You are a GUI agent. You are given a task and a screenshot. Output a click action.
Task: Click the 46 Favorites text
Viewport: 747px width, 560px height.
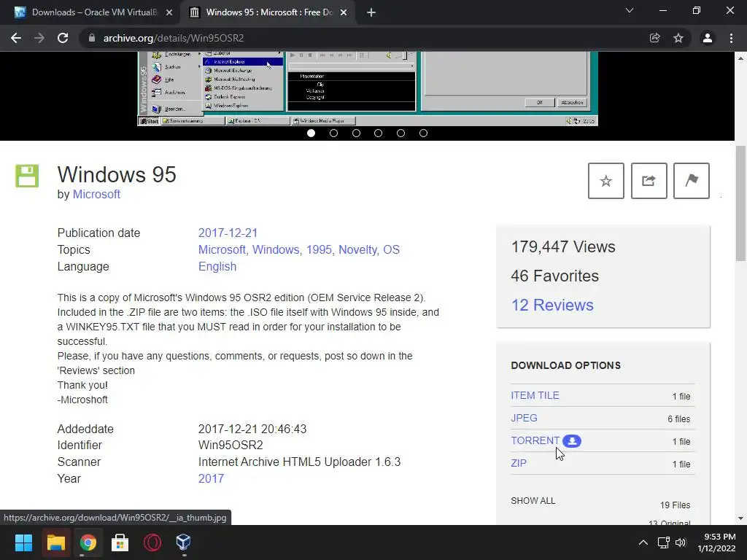tap(554, 276)
